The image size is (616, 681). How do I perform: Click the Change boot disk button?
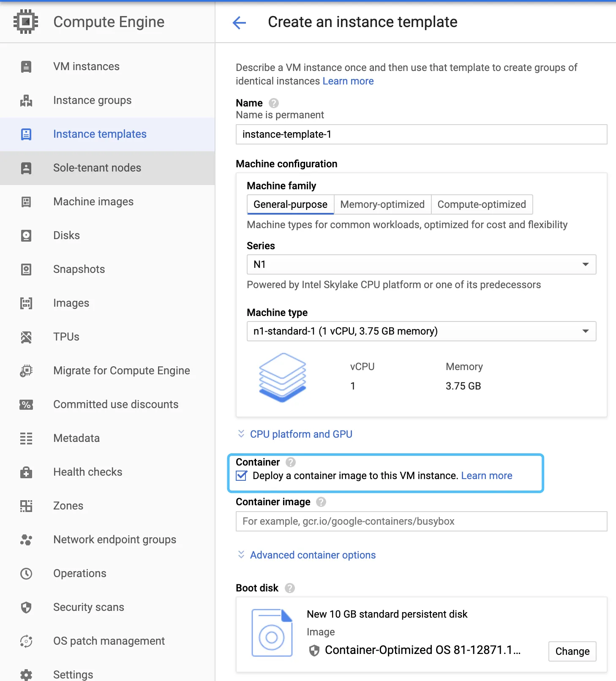point(572,651)
